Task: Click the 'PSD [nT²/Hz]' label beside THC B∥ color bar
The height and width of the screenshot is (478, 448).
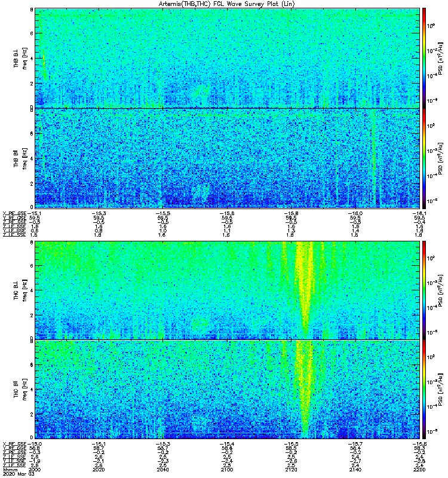Action: point(441,390)
